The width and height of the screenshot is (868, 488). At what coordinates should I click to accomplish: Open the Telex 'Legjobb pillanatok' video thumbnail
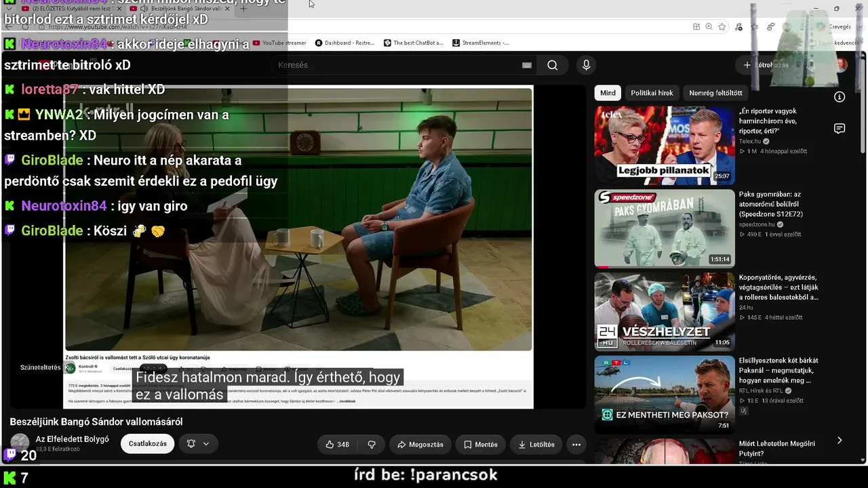(x=665, y=144)
